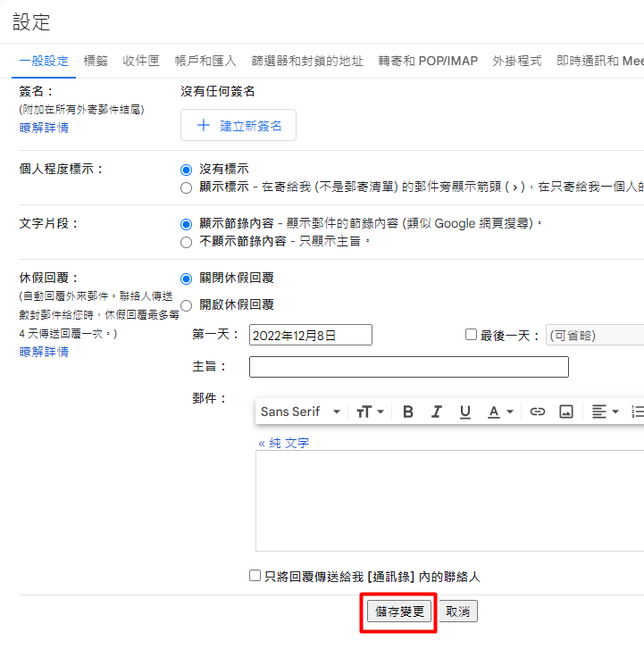This screenshot has width=644, height=649.
Task: Open the text size tool
Action: [369, 412]
